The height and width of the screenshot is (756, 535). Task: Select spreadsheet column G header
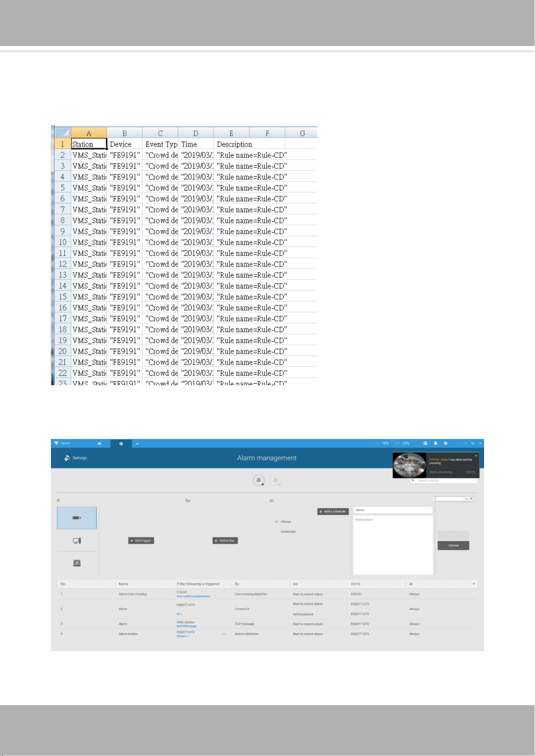point(301,133)
